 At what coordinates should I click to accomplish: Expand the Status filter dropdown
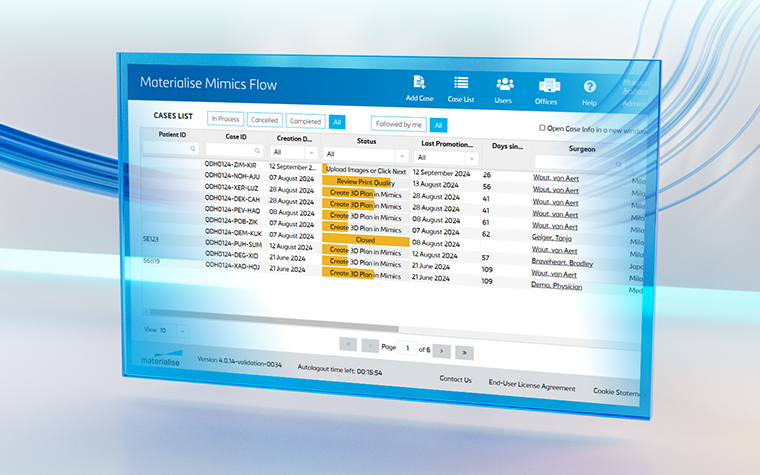pos(401,156)
